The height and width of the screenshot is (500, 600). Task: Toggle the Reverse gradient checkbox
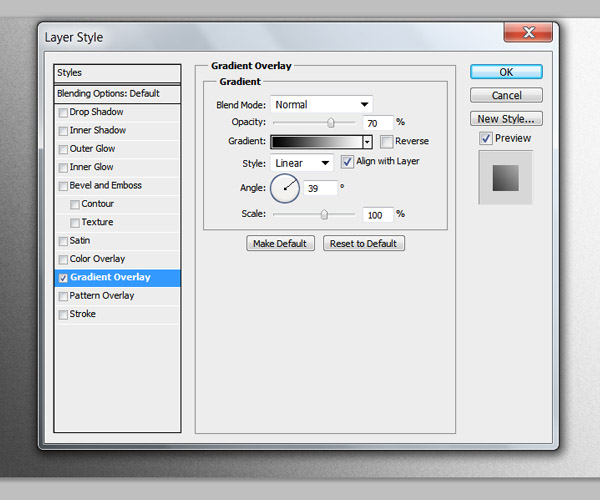pyautogui.click(x=386, y=142)
